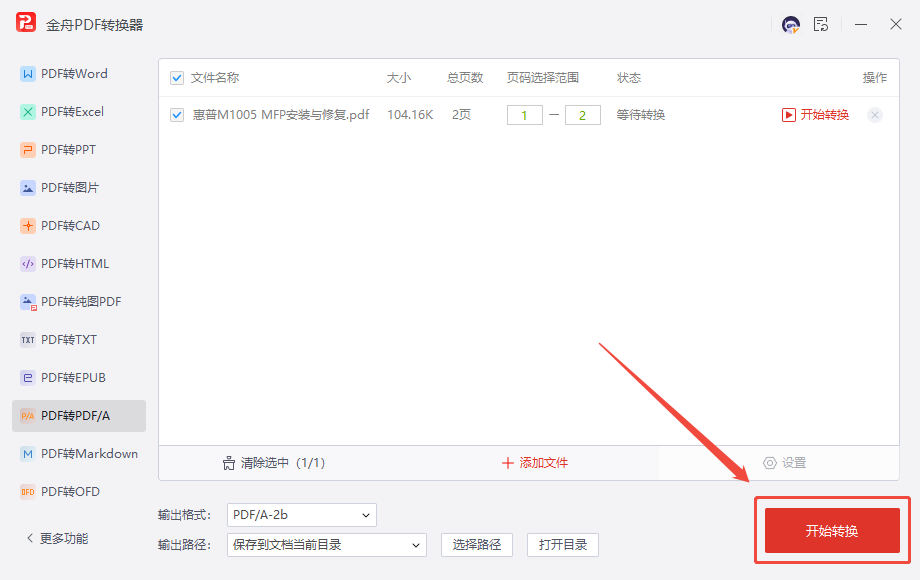Click the end page field showing 2
Viewport: 920px width, 580px height.
tap(583, 116)
